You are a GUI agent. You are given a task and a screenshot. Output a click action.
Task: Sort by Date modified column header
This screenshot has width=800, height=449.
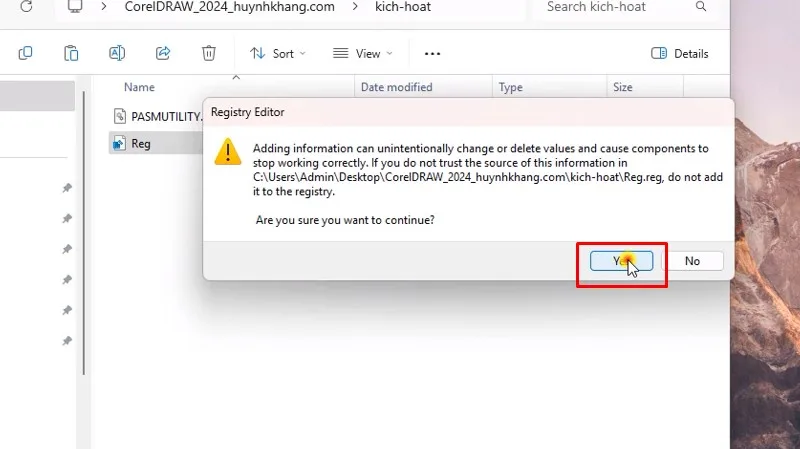pos(396,87)
